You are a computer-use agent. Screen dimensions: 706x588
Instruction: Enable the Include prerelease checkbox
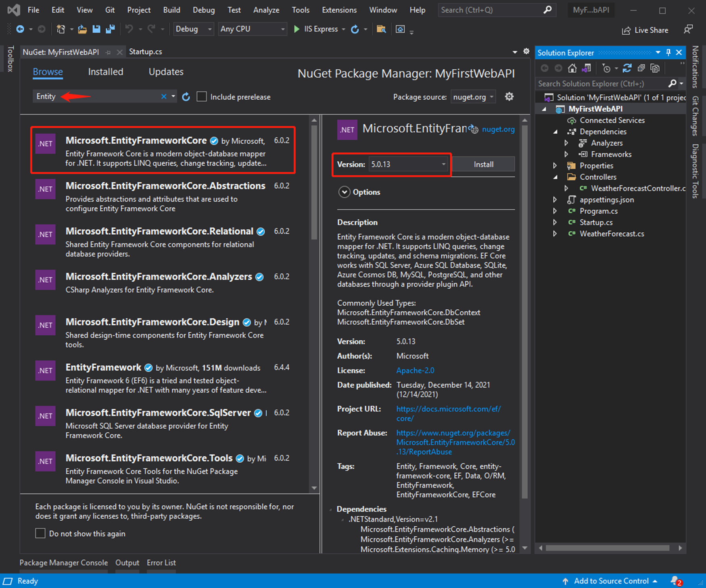202,97
